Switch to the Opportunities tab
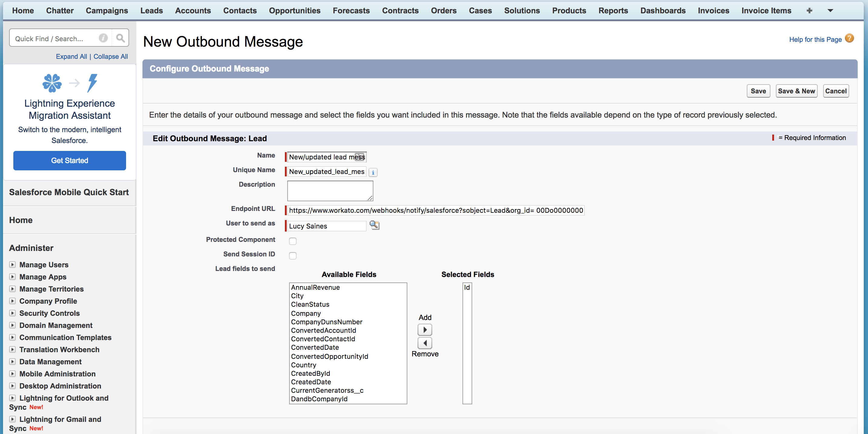Image resolution: width=868 pixels, height=434 pixels. [x=295, y=11]
